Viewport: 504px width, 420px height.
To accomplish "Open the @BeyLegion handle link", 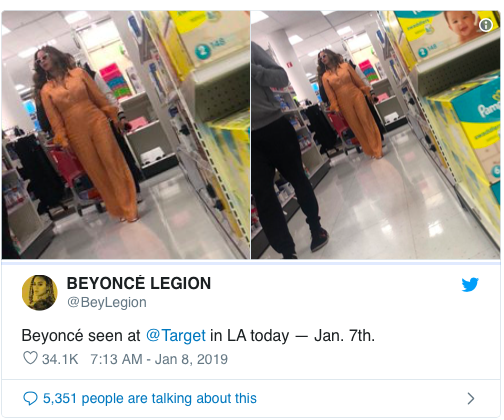I will tap(107, 302).
